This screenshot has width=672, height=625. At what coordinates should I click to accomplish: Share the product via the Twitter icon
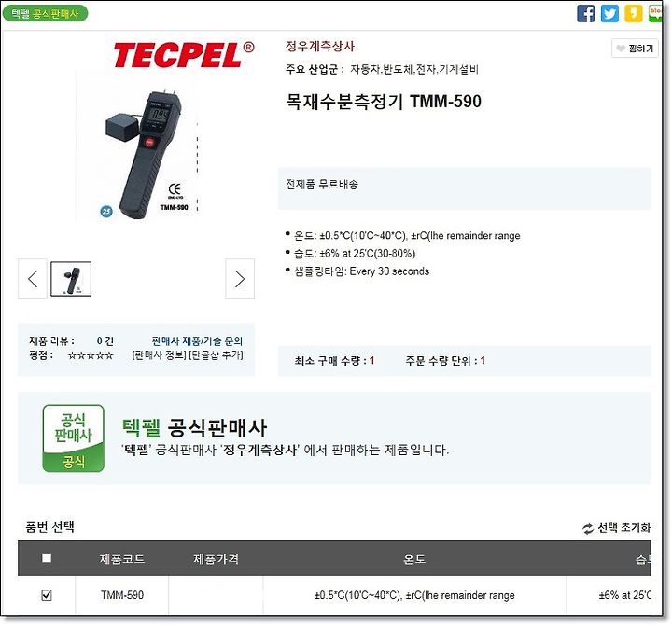pyautogui.click(x=609, y=13)
